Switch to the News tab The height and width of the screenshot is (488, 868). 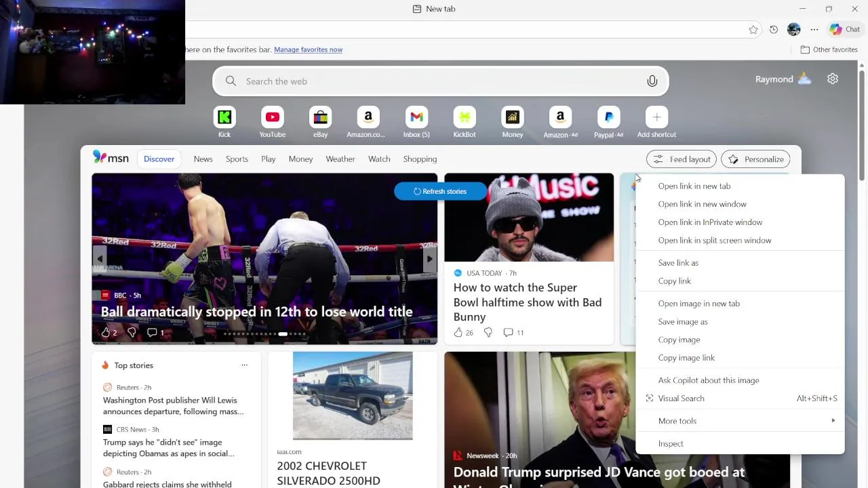point(203,159)
